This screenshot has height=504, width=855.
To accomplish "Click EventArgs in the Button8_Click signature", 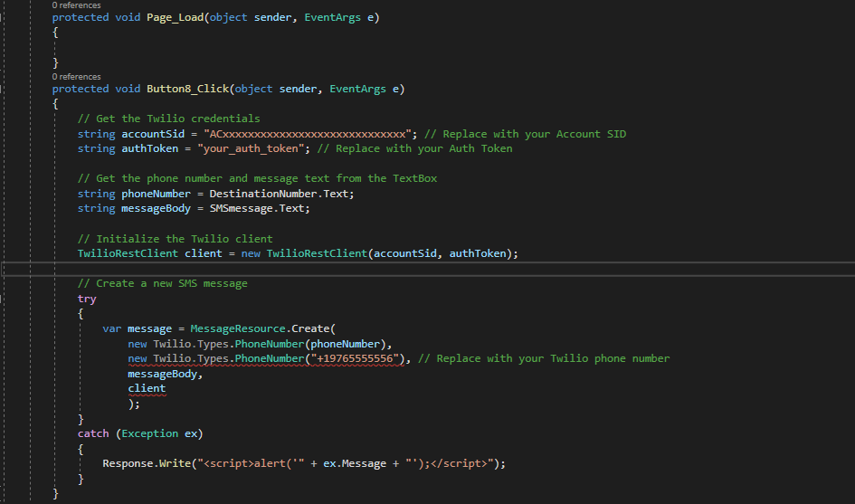I will (x=357, y=89).
